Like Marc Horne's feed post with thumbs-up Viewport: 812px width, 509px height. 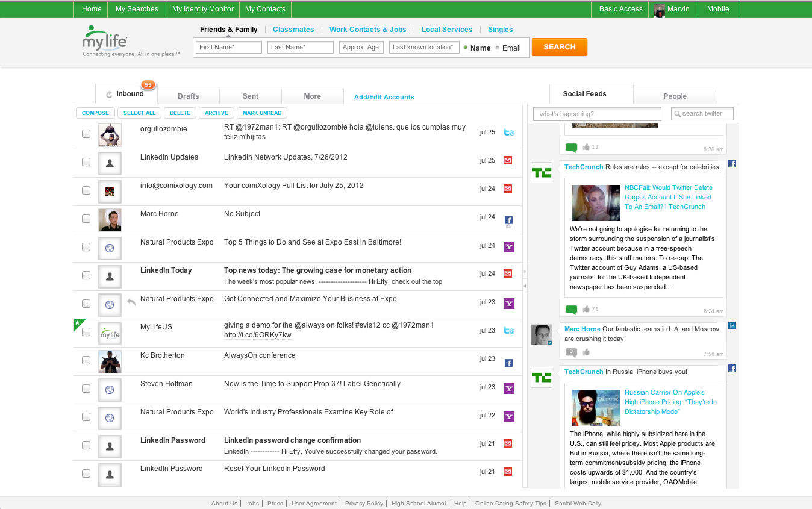[x=586, y=352]
